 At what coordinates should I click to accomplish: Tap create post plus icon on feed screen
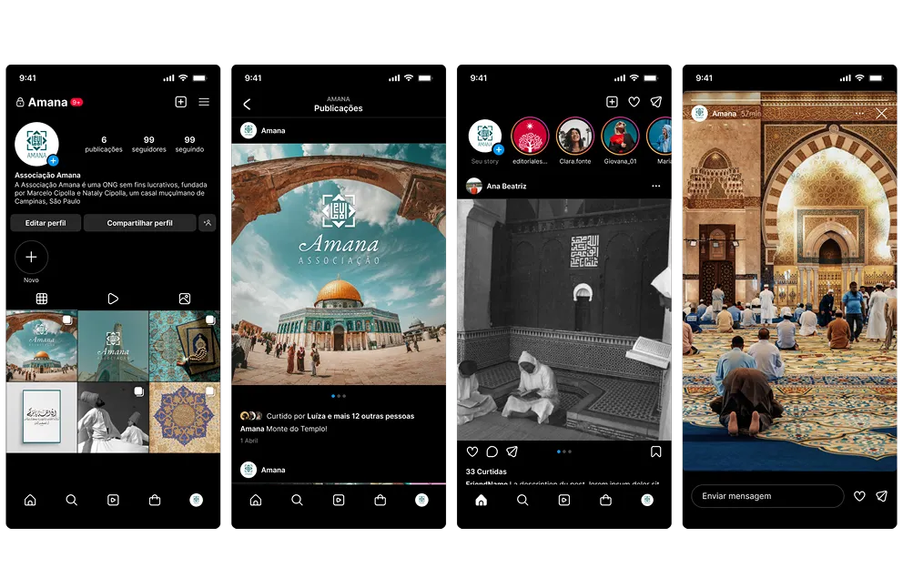613,102
